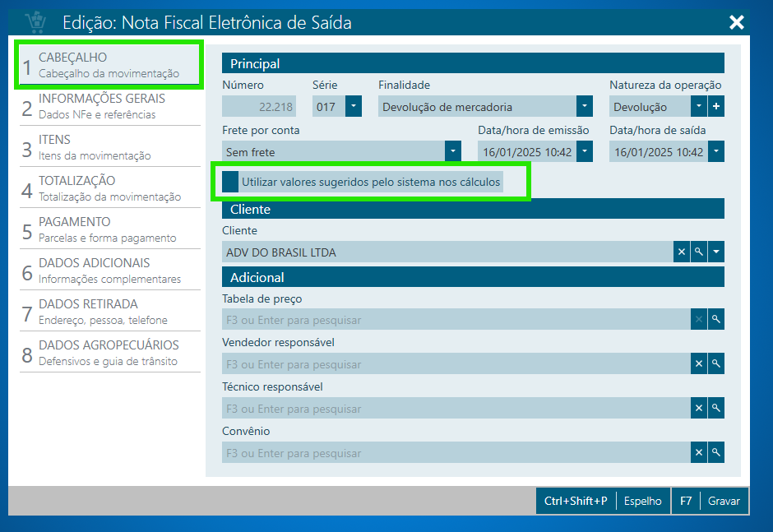Close the Edição Nota Fiscal dialog
Image resolution: width=773 pixels, height=532 pixels.
tap(736, 23)
